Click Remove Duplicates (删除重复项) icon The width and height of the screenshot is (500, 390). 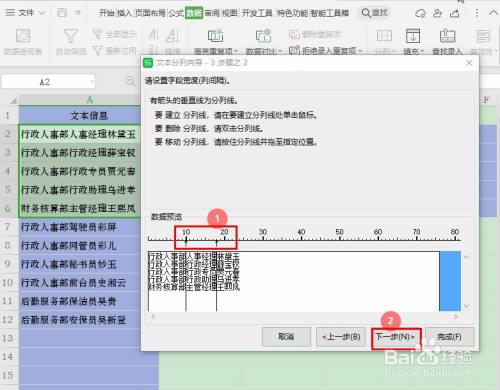coord(294,34)
